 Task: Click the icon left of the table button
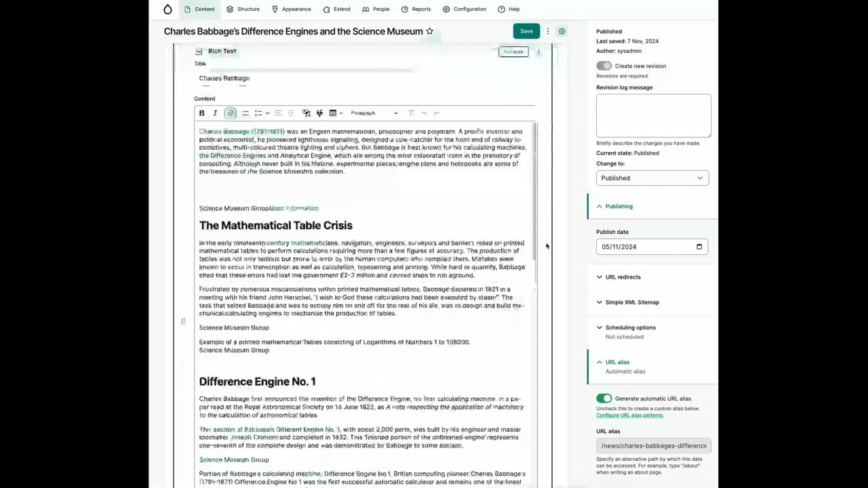(319, 113)
